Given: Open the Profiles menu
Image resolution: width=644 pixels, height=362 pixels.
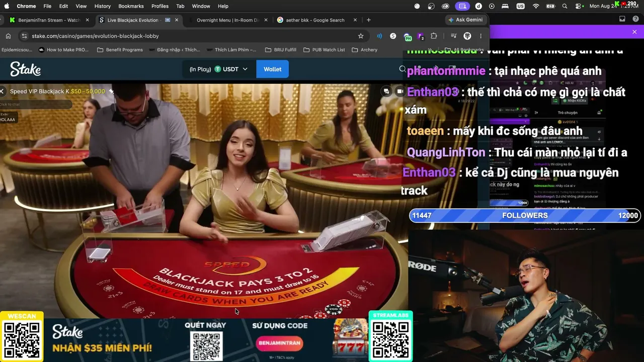Looking at the screenshot, I should coord(160,6).
